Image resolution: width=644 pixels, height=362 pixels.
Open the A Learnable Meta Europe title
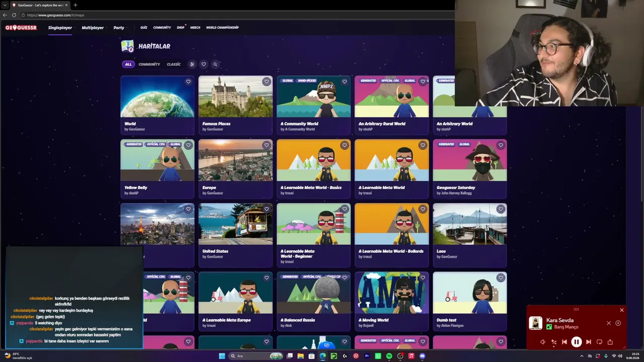pos(226,320)
